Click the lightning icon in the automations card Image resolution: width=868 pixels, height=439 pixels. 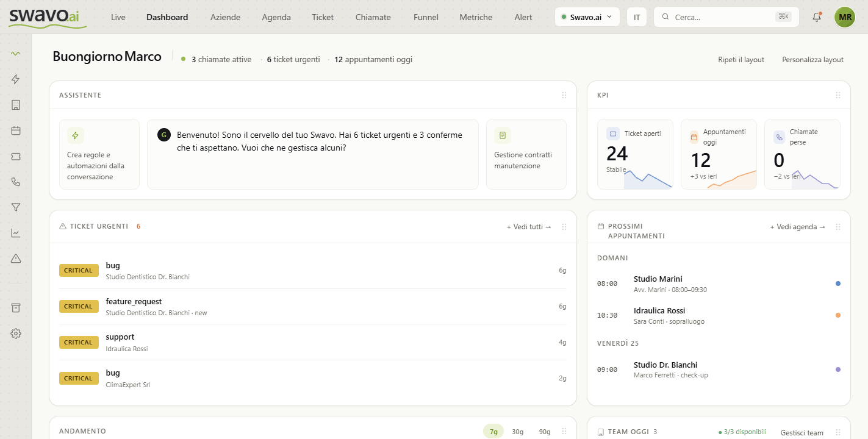pyautogui.click(x=76, y=135)
